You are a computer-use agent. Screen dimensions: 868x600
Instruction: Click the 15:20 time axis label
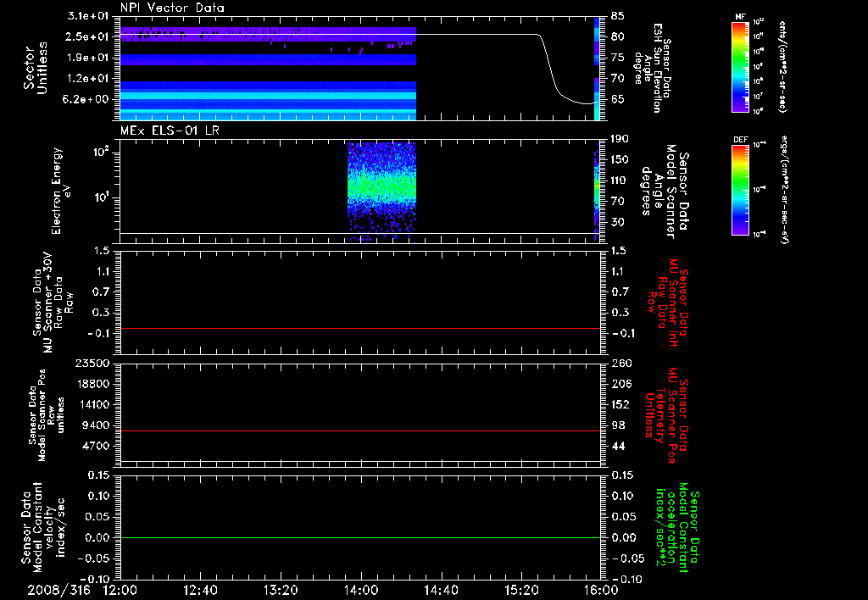[521, 590]
